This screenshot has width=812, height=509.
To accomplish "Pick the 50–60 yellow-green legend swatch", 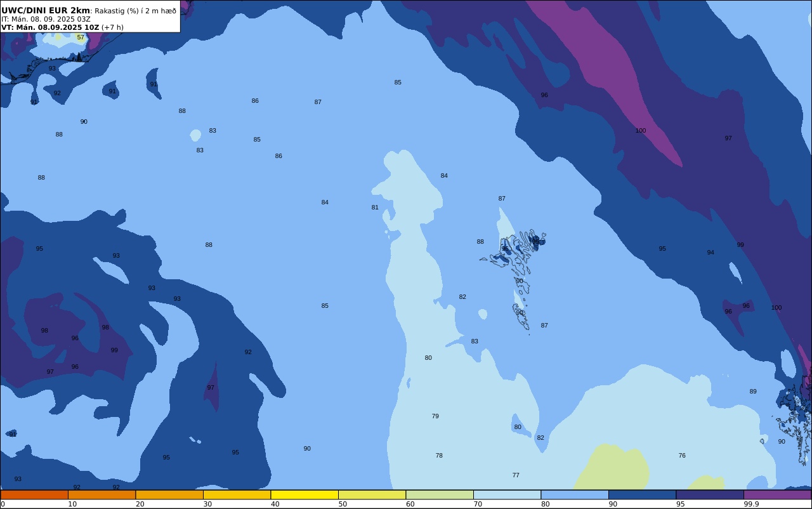I will 372,494.
